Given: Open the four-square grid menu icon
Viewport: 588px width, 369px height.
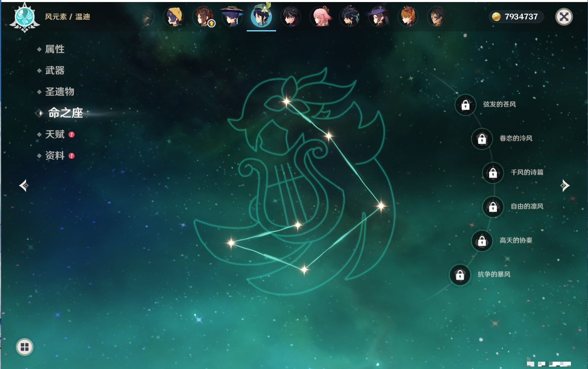Looking at the screenshot, I should pyautogui.click(x=24, y=347).
